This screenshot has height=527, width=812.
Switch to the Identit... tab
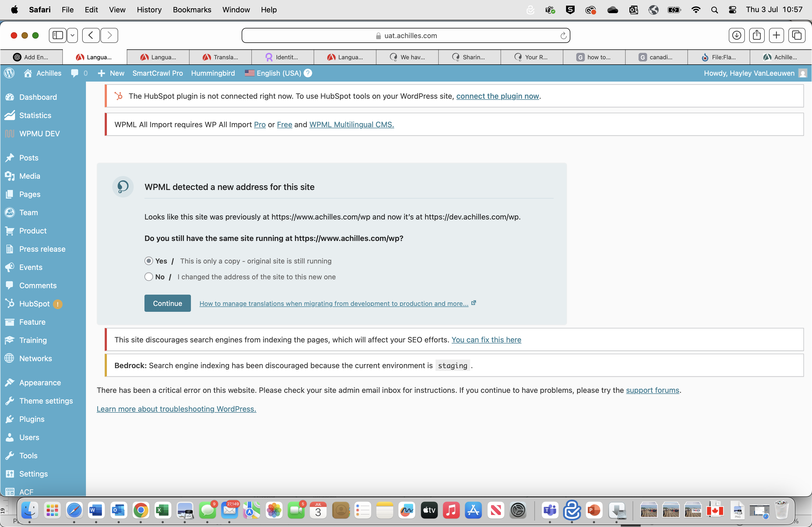point(282,57)
